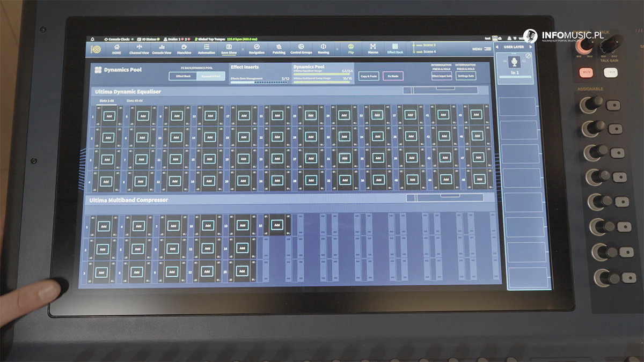Add Multiband Compressor in slot 5

(137, 249)
